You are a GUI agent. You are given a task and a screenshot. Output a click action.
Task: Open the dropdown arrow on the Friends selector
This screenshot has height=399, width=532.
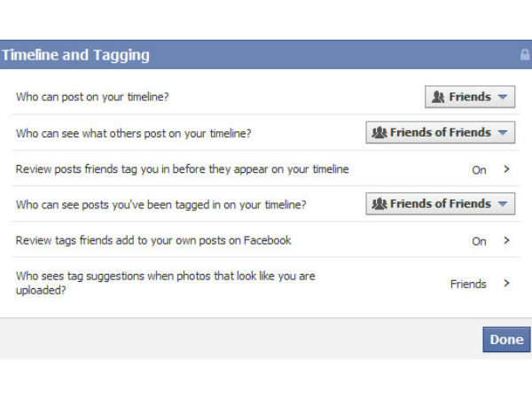[x=503, y=98]
